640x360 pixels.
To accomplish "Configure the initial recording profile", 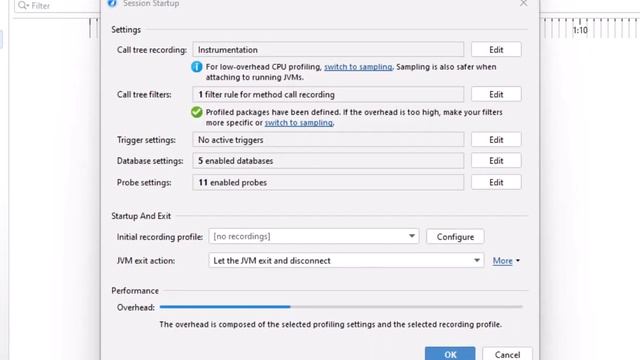I will [455, 237].
